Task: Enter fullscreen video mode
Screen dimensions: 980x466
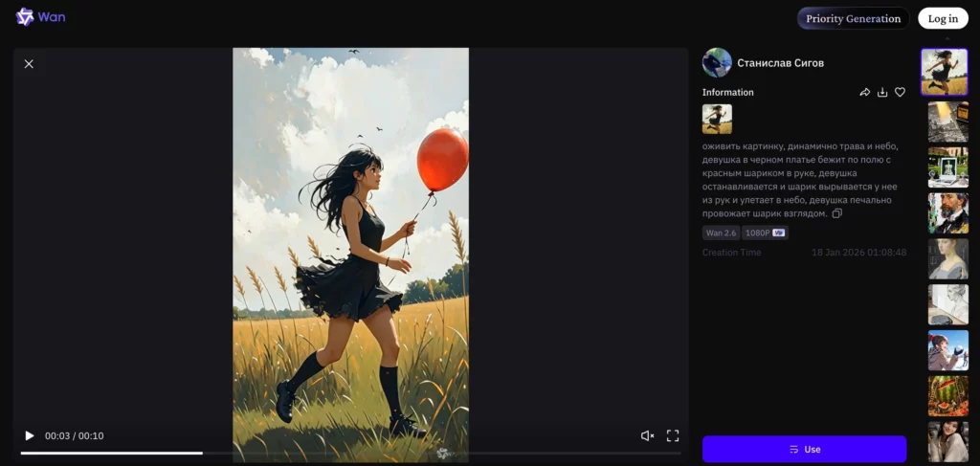Action: click(x=673, y=436)
